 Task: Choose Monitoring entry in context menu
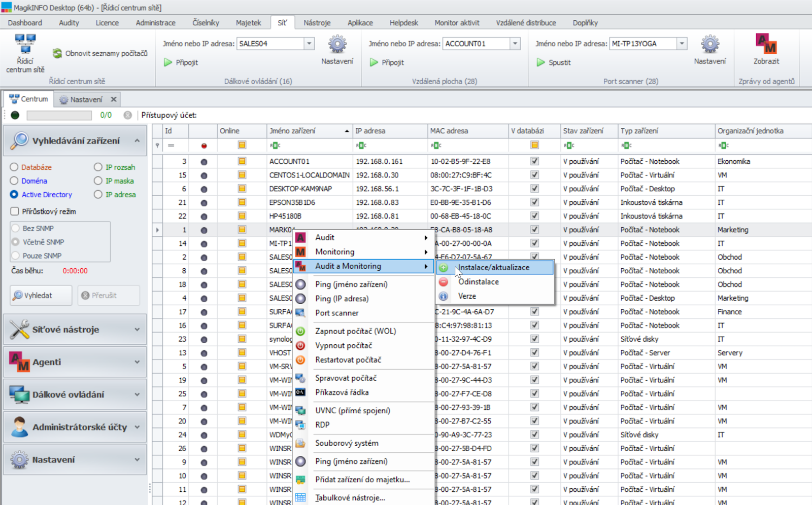click(364, 251)
